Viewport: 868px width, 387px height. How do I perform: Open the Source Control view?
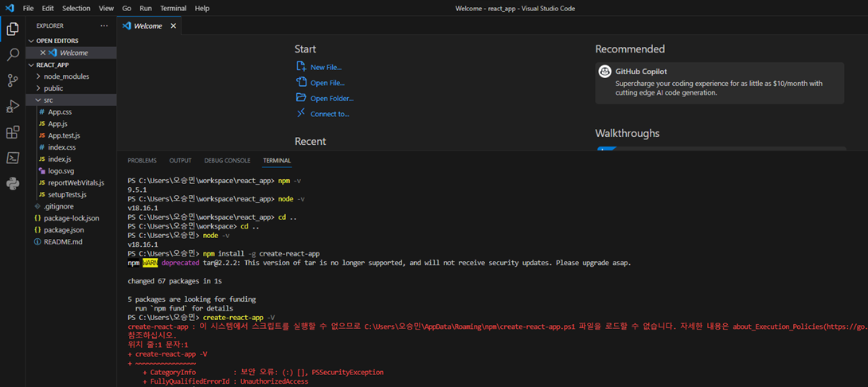[x=12, y=81]
